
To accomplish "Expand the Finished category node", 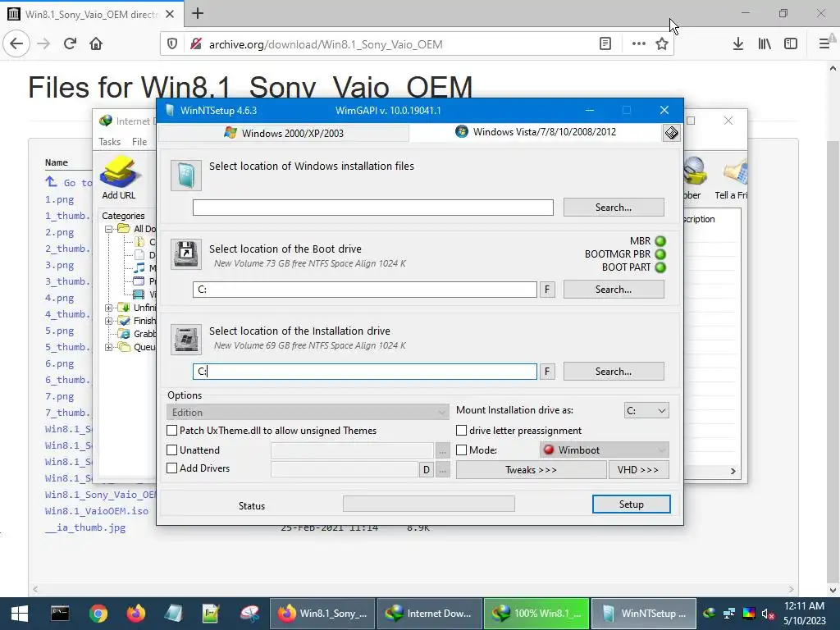I will 109,321.
